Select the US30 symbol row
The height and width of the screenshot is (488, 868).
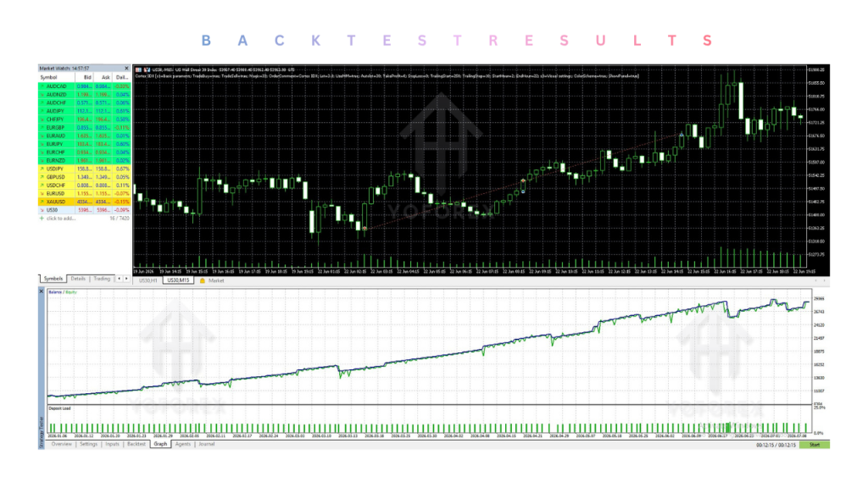pyautogui.click(x=84, y=210)
